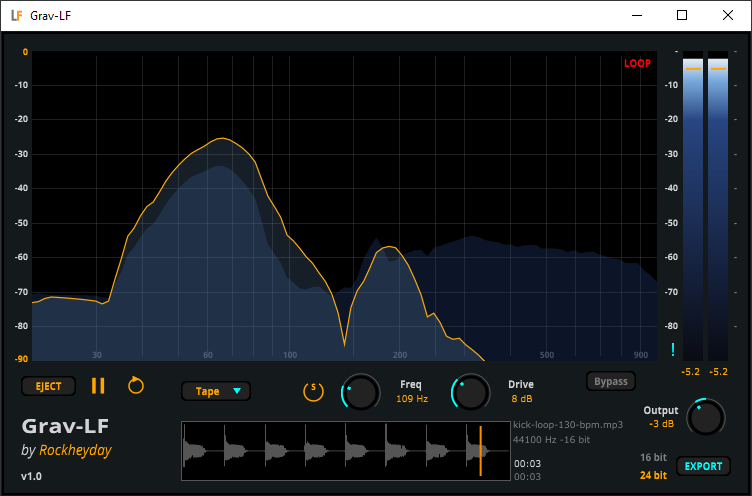Click the Output gain knob
The width and height of the screenshot is (752, 496).
pyautogui.click(x=706, y=417)
